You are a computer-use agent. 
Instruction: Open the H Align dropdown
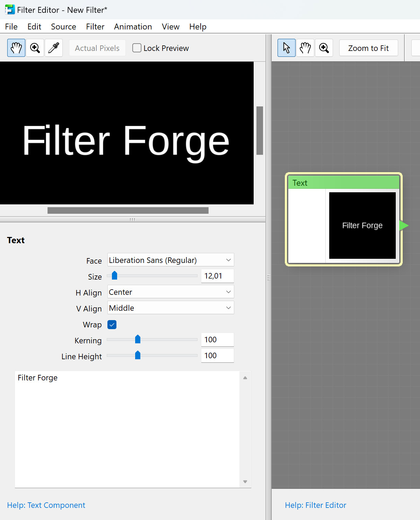coord(171,292)
